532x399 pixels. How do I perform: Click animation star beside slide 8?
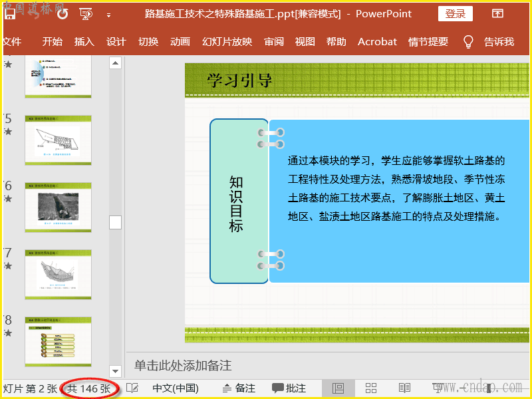tap(8, 333)
